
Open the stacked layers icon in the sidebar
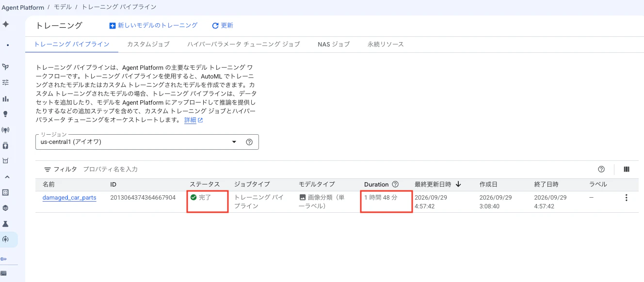pyautogui.click(x=6, y=208)
